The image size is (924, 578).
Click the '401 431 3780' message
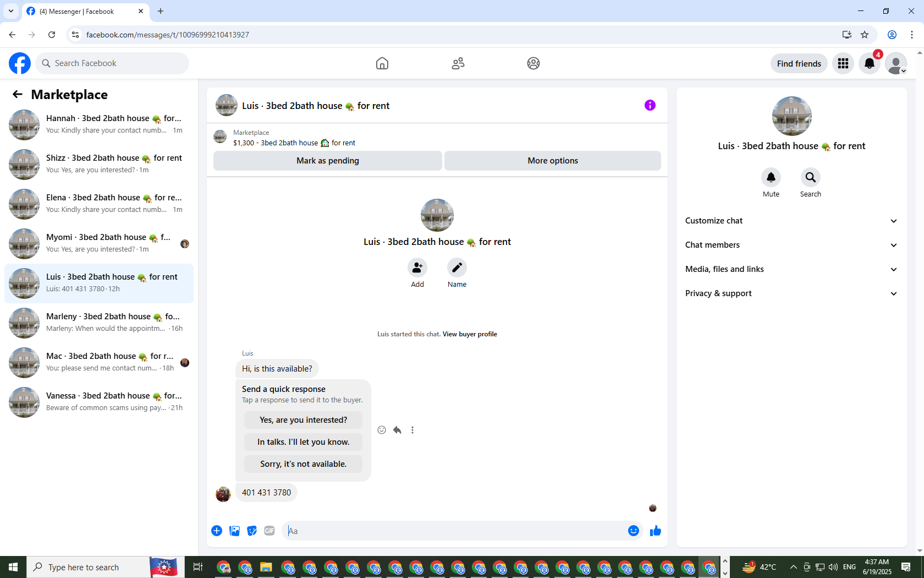click(267, 493)
